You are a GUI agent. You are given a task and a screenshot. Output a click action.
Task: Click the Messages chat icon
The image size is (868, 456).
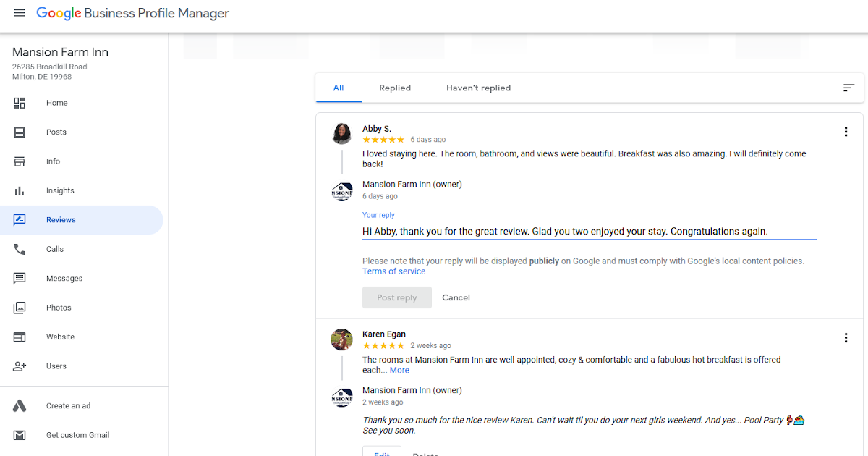(20, 279)
